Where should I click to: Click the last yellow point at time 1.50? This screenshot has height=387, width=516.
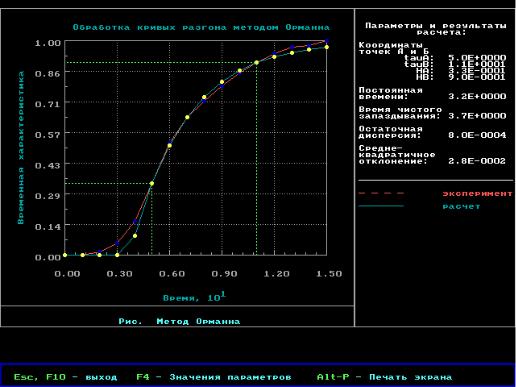pos(327,47)
